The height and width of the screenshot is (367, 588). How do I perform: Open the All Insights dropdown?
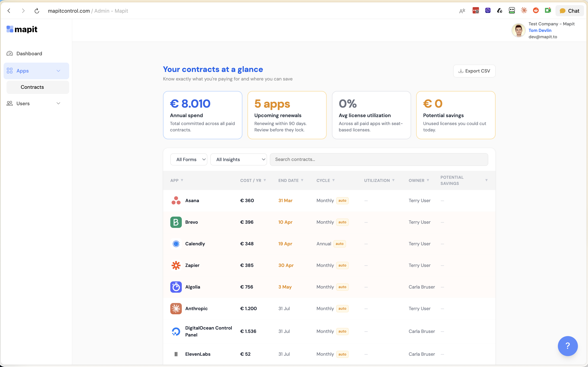click(x=238, y=160)
